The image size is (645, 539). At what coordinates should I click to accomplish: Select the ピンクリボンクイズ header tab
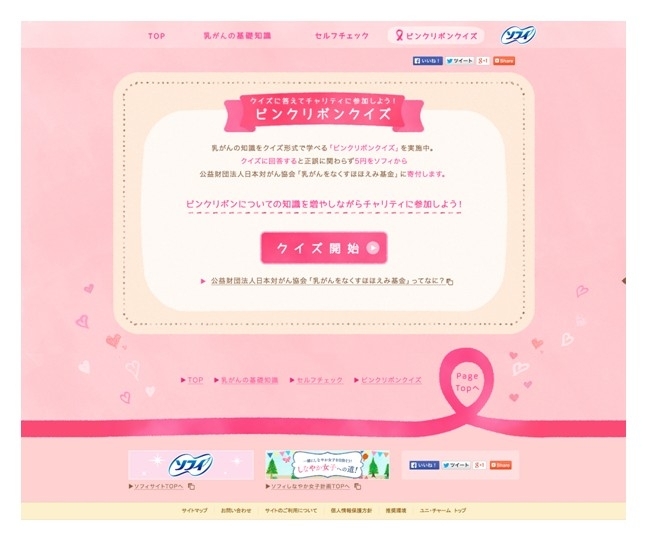coord(436,36)
